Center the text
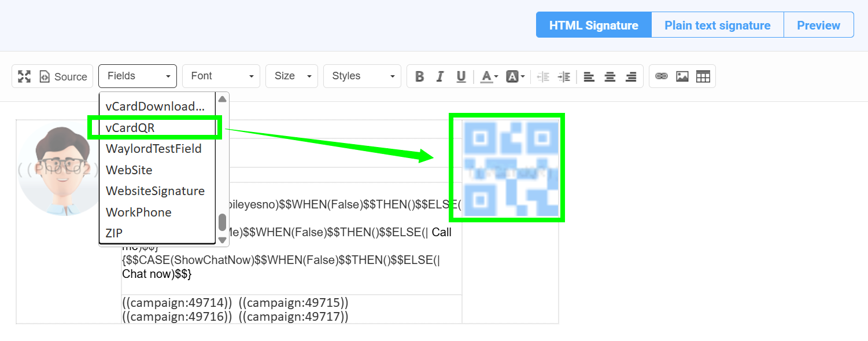Image resolution: width=868 pixels, height=341 pixels. [x=610, y=76]
